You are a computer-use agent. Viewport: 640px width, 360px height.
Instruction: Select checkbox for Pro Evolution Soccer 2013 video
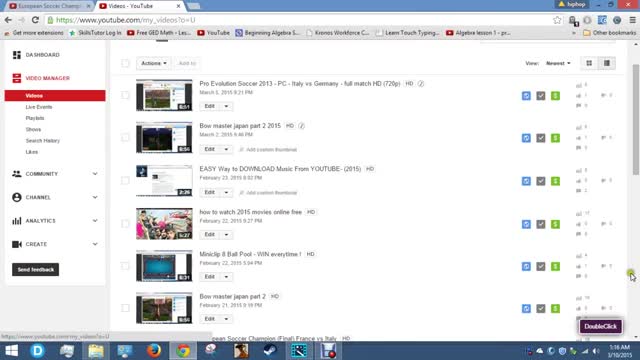pyautogui.click(x=125, y=95)
